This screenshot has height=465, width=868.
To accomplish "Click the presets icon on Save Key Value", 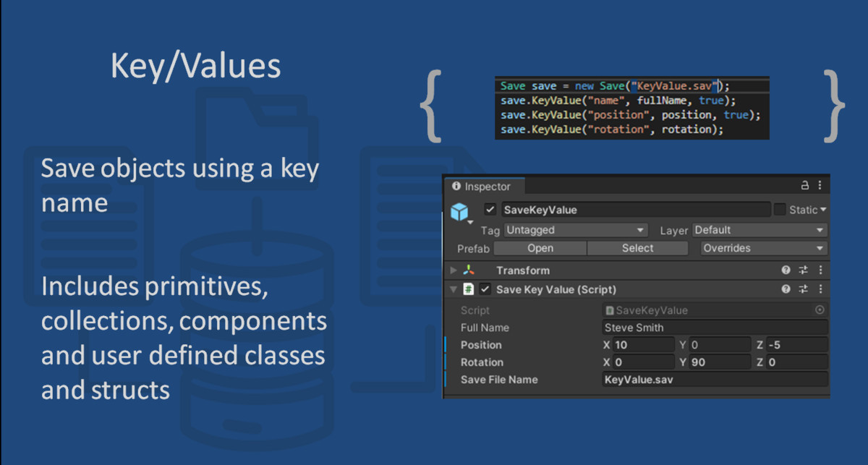I will (x=803, y=289).
